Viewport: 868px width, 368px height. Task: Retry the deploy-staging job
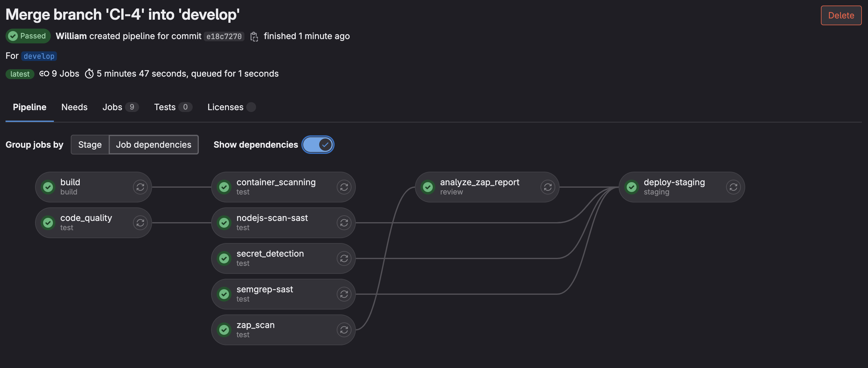coord(733,187)
